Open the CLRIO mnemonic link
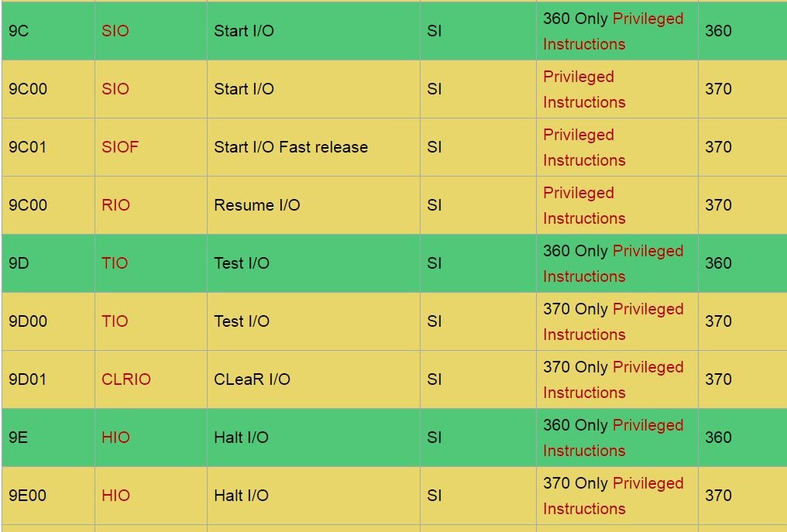The image size is (787, 532). click(125, 379)
